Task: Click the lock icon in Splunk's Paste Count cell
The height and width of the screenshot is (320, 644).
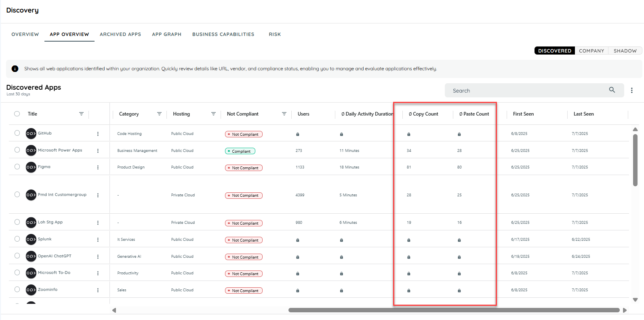Action: point(459,240)
